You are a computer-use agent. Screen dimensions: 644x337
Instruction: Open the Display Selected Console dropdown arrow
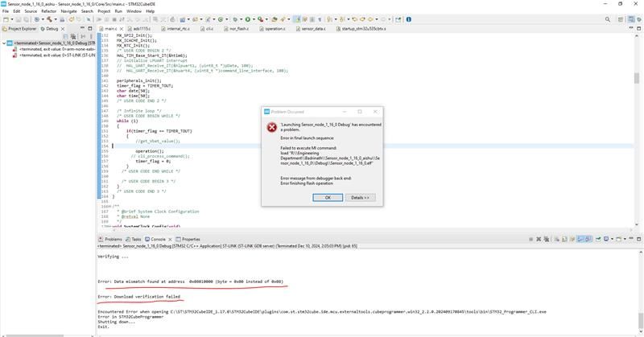(612, 239)
